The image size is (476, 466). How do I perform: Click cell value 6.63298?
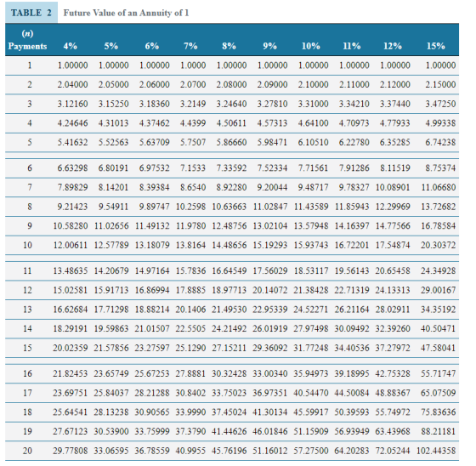pos(72,168)
